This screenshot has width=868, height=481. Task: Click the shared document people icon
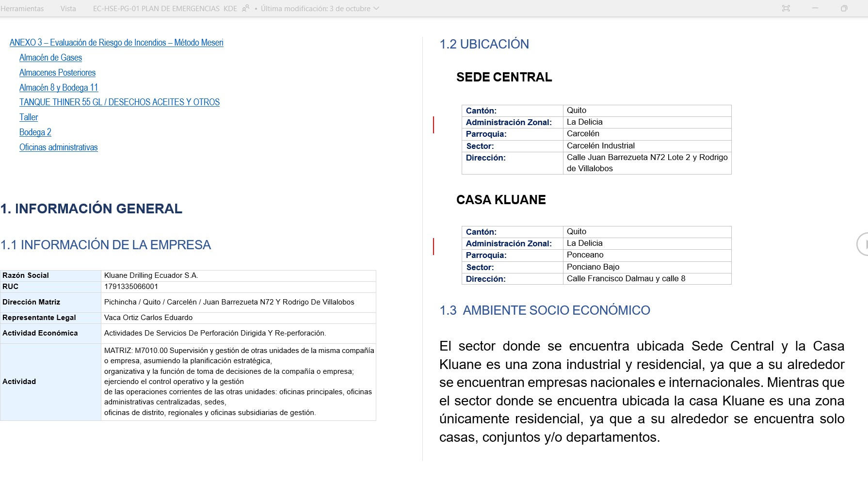(245, 8)
